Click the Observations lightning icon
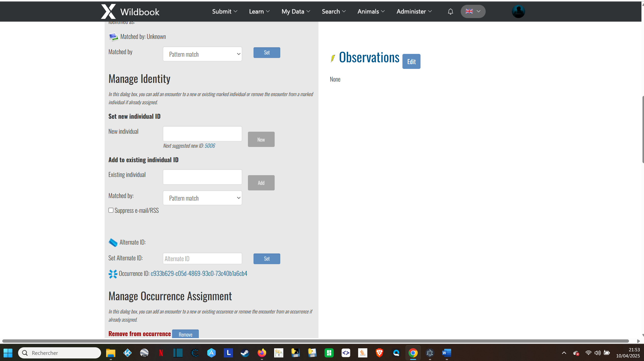The height and width of the screenshot is (361, 644). coord(333,58)
